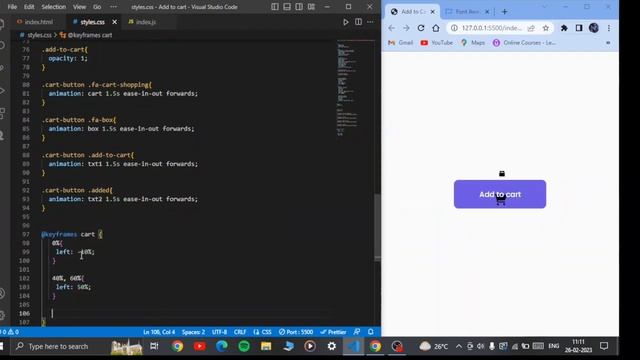Go forward in Chrome
This screenshot has height=360, width=640.
[x=406, y=28]
